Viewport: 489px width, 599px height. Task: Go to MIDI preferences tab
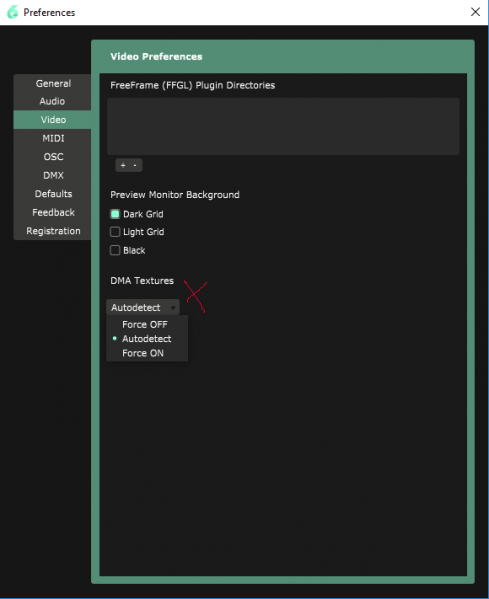53,138
